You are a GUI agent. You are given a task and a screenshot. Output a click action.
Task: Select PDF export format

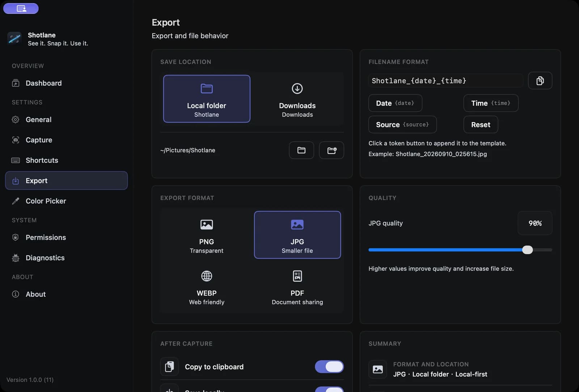click(297, 287)
